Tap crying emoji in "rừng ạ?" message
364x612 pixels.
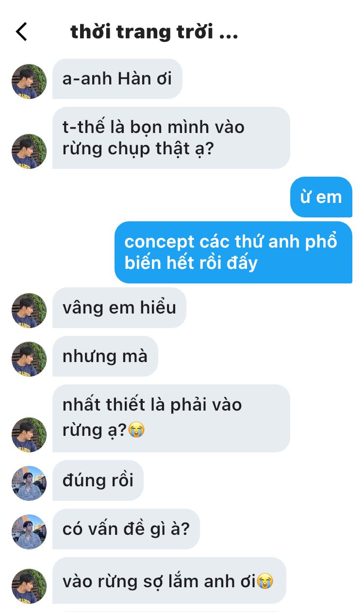click(136, 430)
